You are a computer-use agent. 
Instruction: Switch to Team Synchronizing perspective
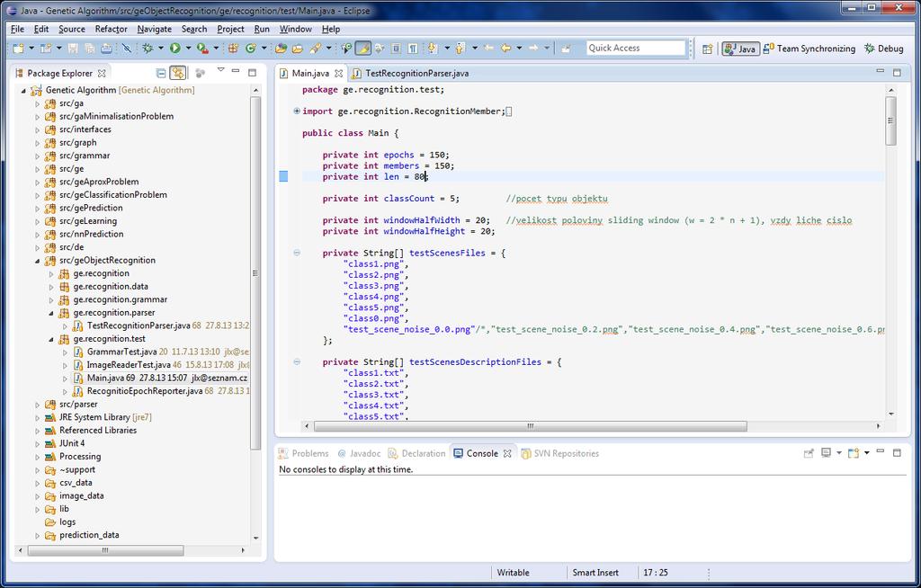click(809, 49)
